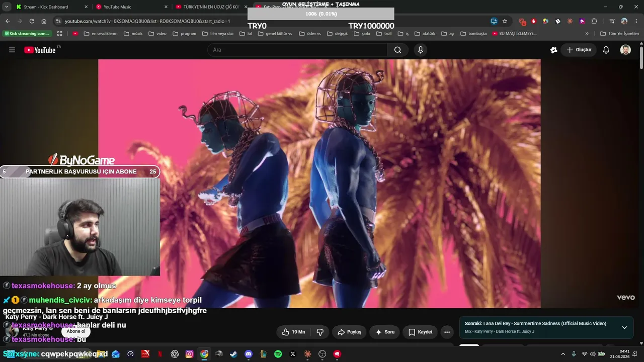Open the program bookmarks folder
Viewport: 644px width, 362px height.
pyautogui.click(x=184, y=34)
